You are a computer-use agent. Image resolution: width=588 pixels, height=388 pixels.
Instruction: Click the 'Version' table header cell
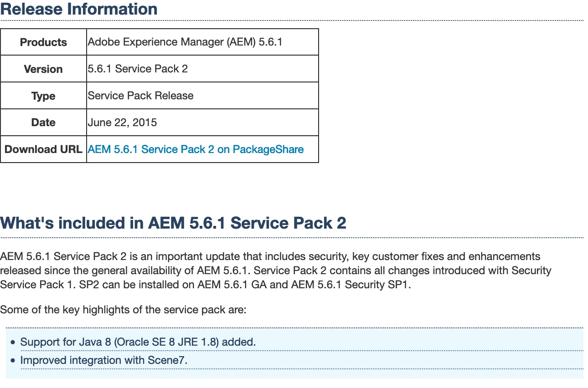click(44, 69)
